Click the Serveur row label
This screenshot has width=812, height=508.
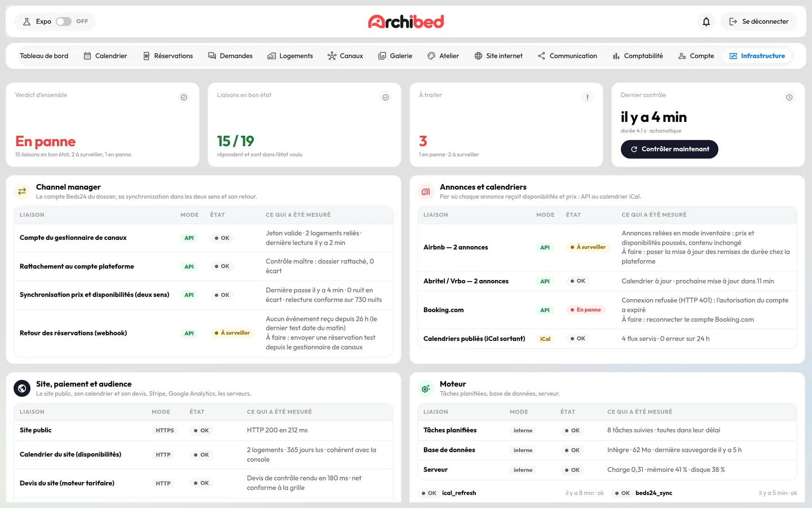[435, 470]
